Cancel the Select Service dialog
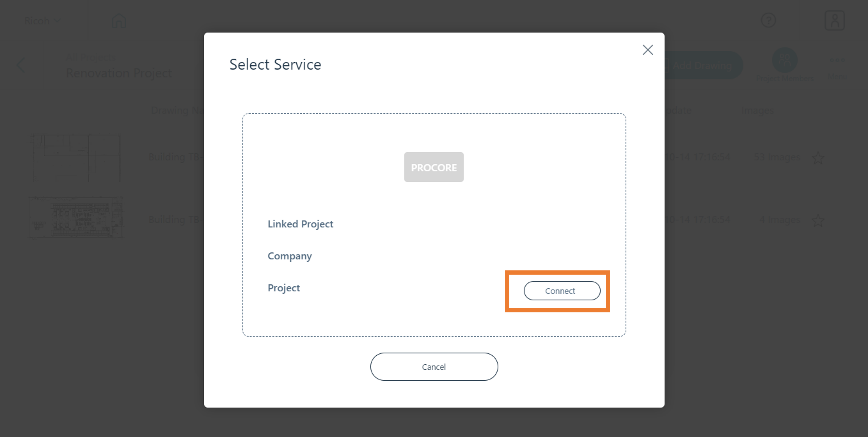The height and width of the screenshot is (437, 868). click(434, 367)
